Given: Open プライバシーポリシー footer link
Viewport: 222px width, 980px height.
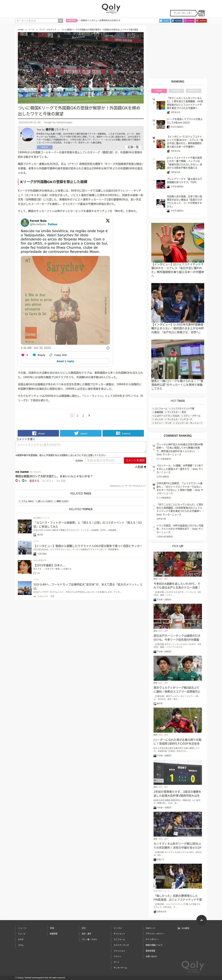Looking at the screenshot, I should click(x=155, y=934).
